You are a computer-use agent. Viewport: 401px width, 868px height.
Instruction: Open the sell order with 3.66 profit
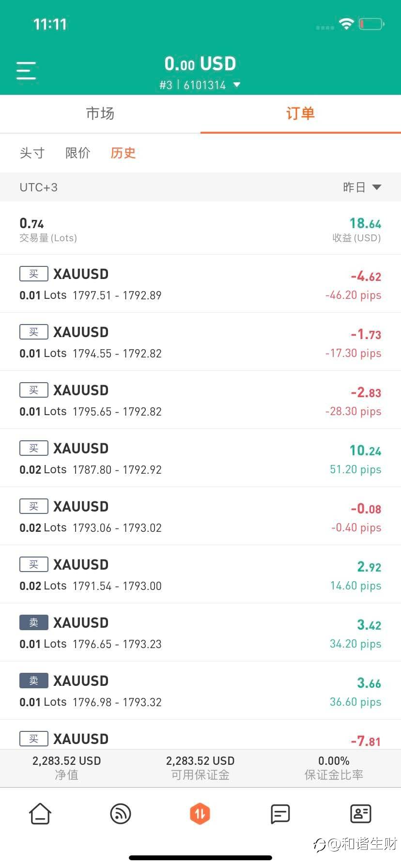(x=200, y=690)
